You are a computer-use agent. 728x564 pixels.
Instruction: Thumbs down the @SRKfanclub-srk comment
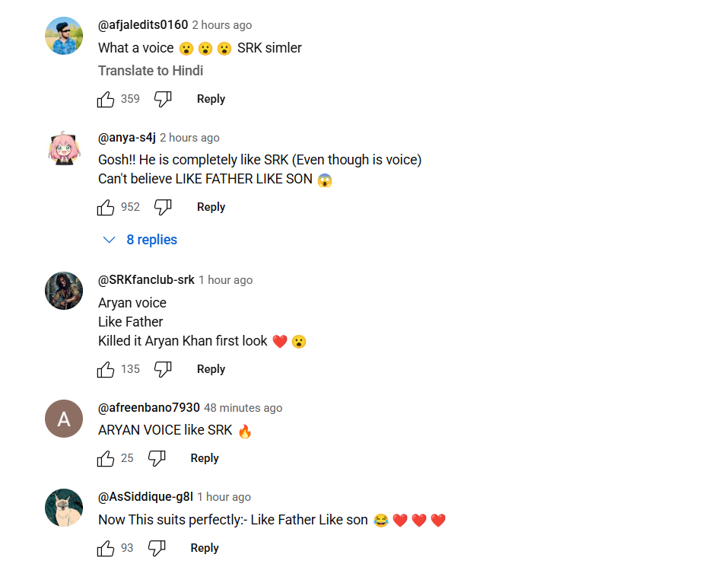pyautogui.click(x=163, y=369)
